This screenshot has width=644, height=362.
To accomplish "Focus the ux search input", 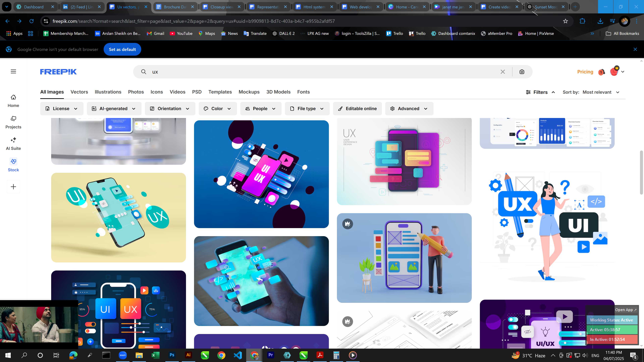I will point(323,72).
